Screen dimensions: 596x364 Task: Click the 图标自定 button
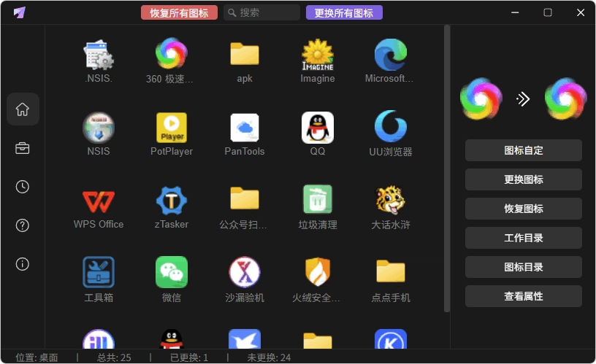coord(524,150)
